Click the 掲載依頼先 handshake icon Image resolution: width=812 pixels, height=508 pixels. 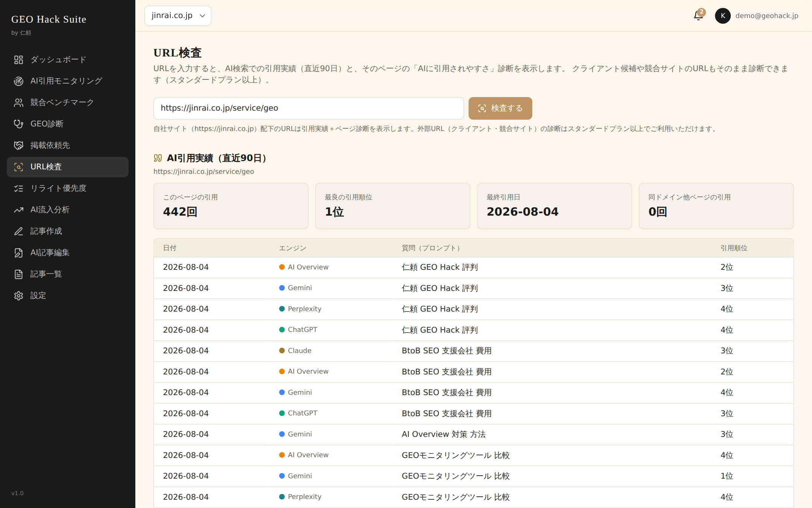(18, 146)
